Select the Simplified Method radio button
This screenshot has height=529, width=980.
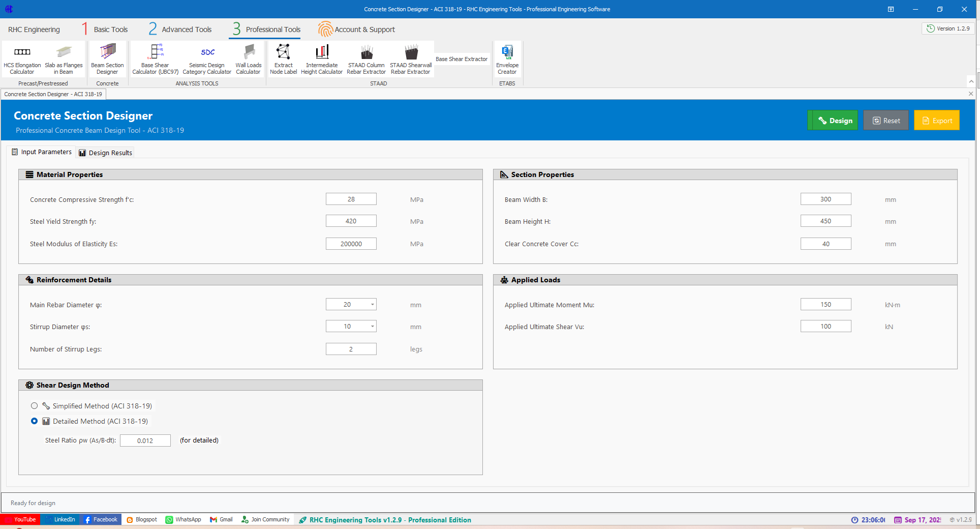point(35,406)
